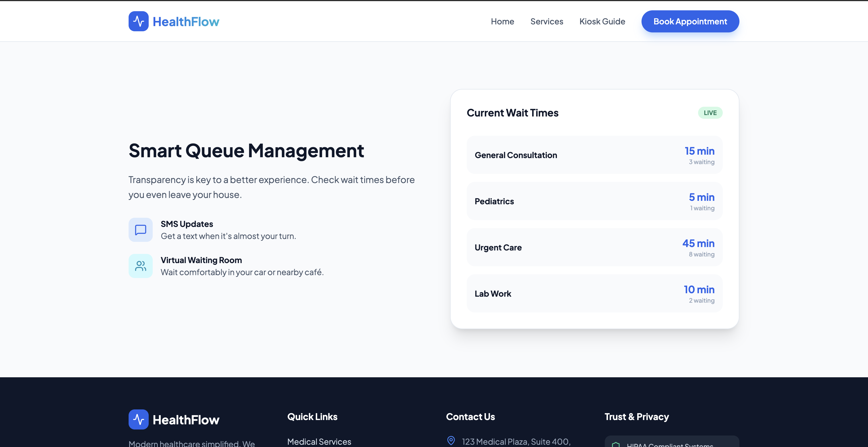Open the Kiosk Guide page
Screen dimensions: 868x447
tap(602, 21)
